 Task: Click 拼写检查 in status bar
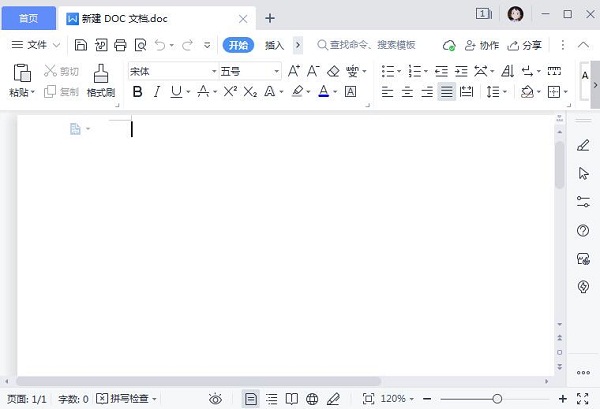[126, 399]
